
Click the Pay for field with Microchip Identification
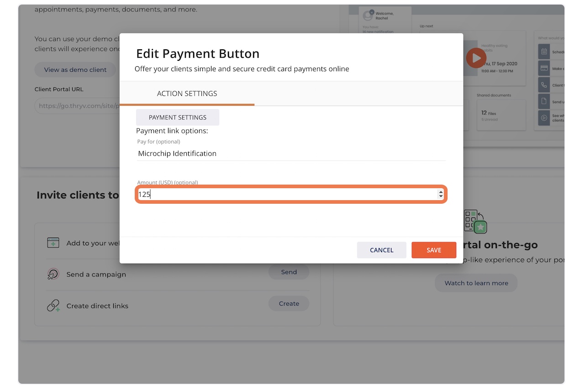(291, 154)
